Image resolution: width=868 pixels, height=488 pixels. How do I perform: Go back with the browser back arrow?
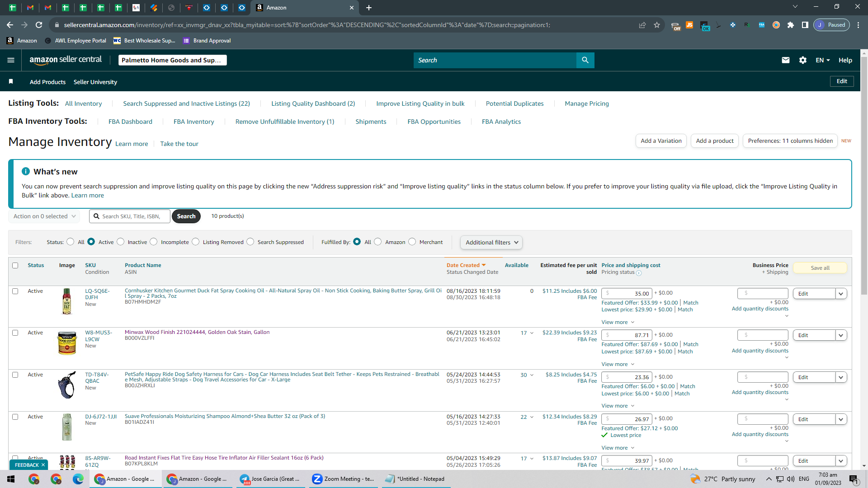[10, 25]
